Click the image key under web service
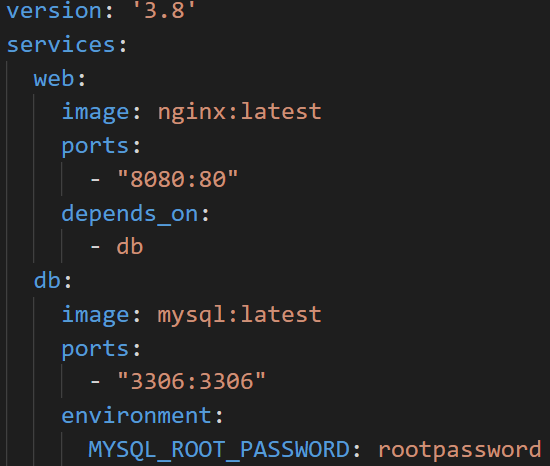Image resolution: width=550 pixels, height=466 pixels. [95, 112]
